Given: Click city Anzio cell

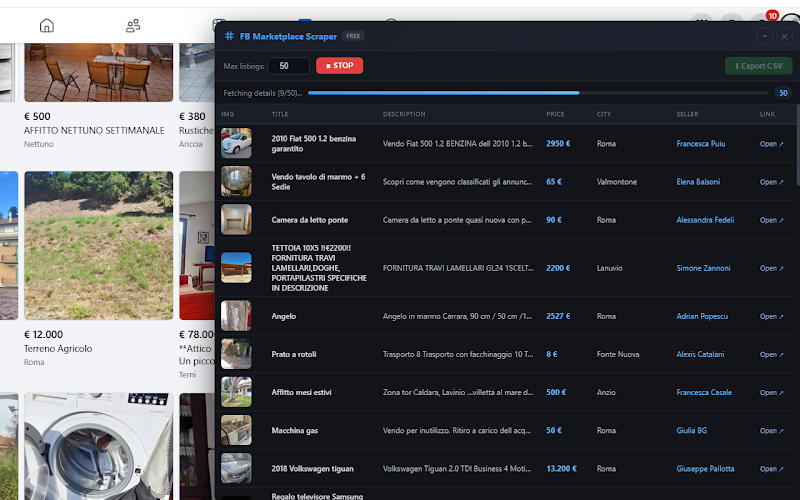Looking at the screenshot, I should [606, 392].
